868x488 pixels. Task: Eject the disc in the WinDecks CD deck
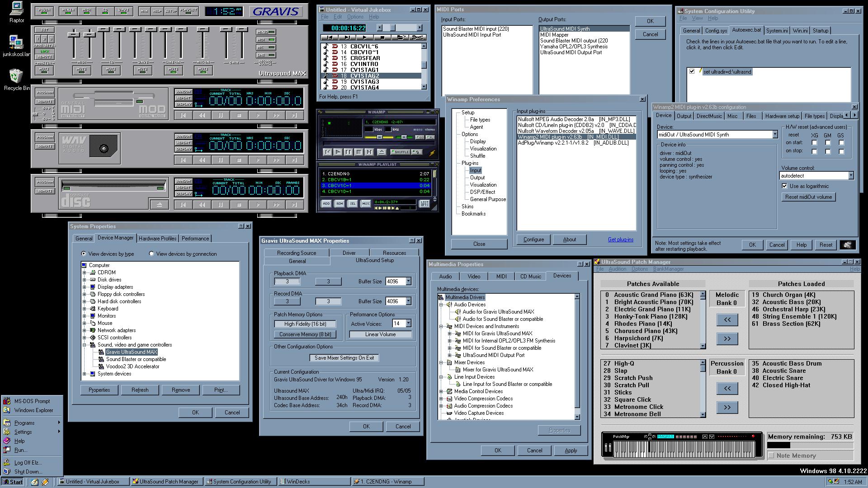click(159, 205)
